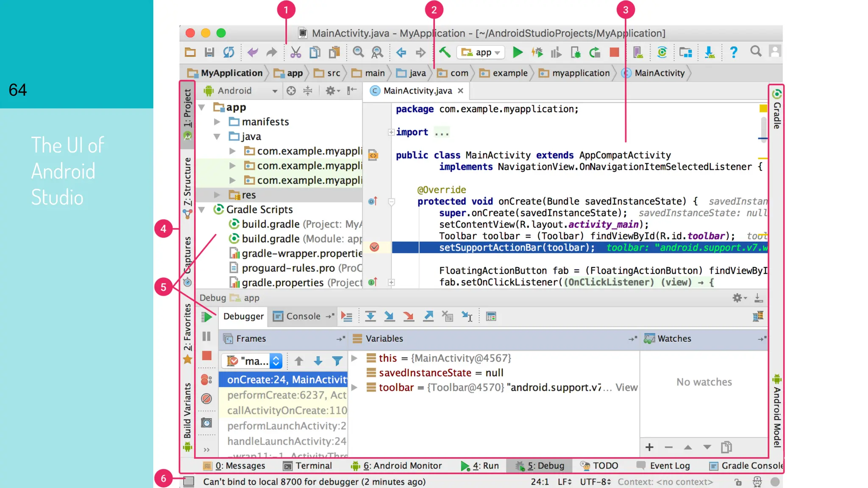Click the Sync Project with Gradle icon
868x488 pixels.
coord(662,53)
